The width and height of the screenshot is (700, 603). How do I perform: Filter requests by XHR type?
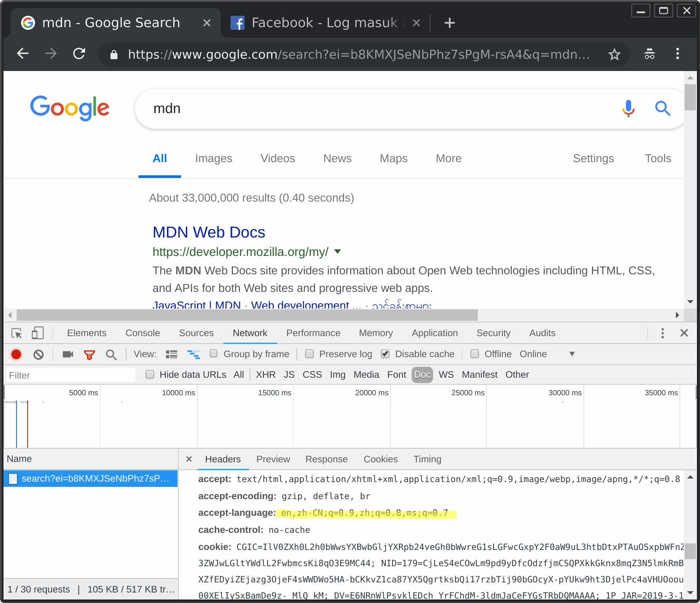pos(266,375)
